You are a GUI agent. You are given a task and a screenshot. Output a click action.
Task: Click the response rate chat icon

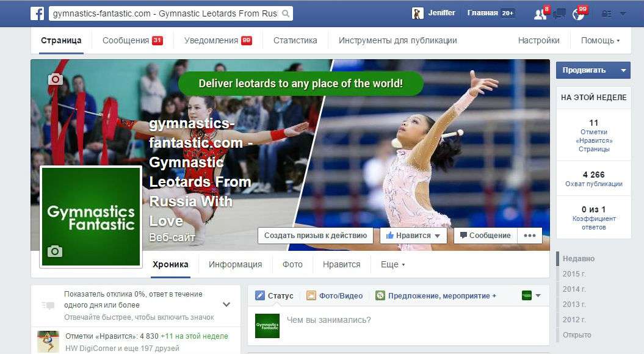pyautogui.click(x=48, y=305)
